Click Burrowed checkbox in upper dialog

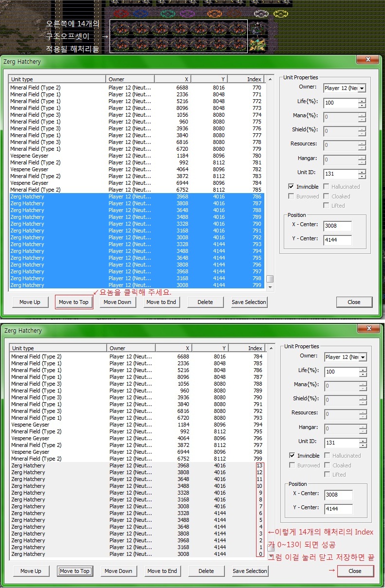coord(291,196)
